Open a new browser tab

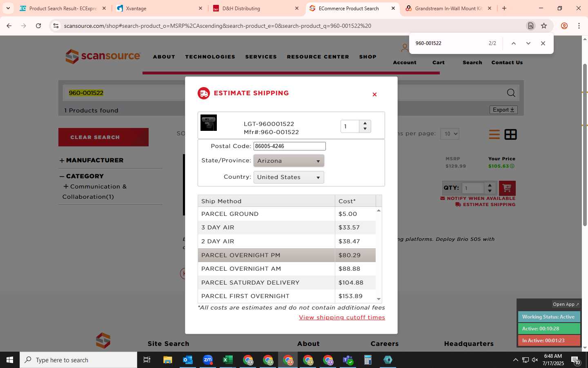[x=504, y=8]
